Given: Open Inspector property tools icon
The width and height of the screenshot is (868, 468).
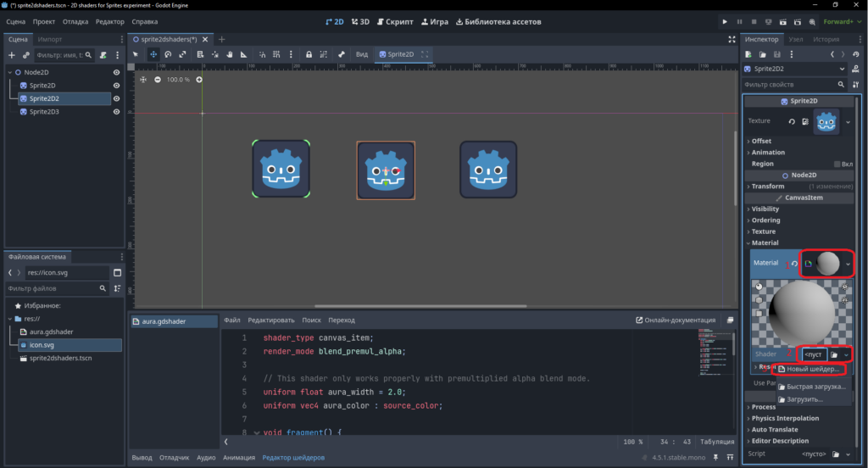Looking at the screenshot, I should 856,85.
